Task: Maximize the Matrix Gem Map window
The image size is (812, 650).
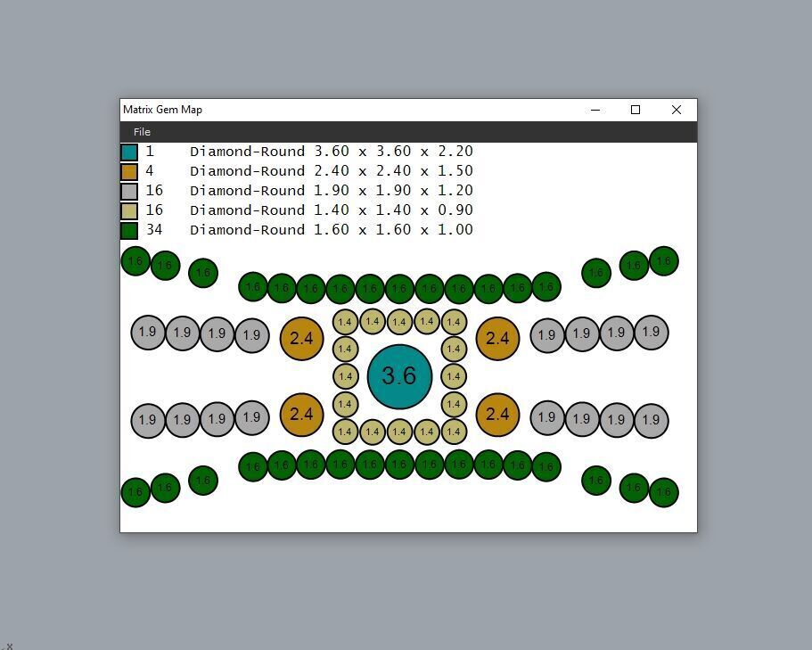Action: coord(636,110)
